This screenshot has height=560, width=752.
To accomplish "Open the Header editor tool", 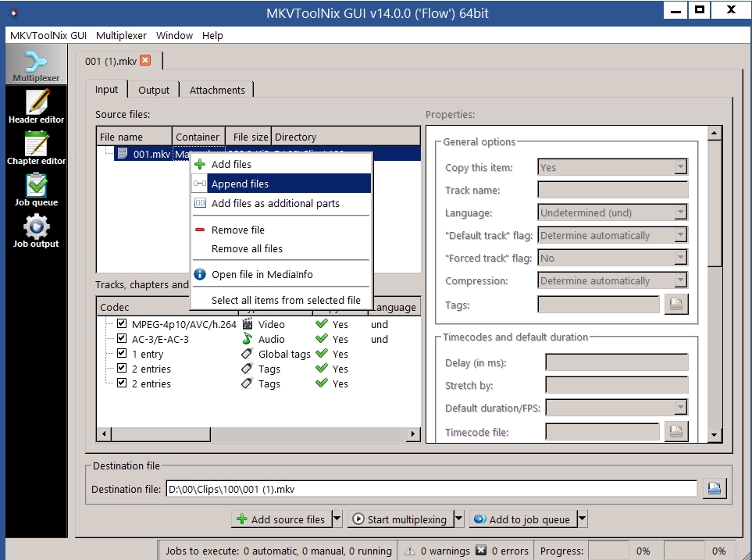I will coord(36,106).
